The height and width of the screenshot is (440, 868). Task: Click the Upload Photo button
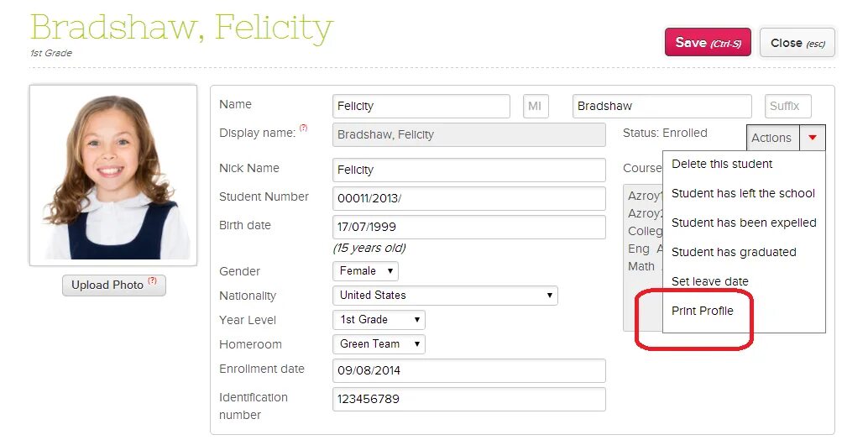coord(114,285)
